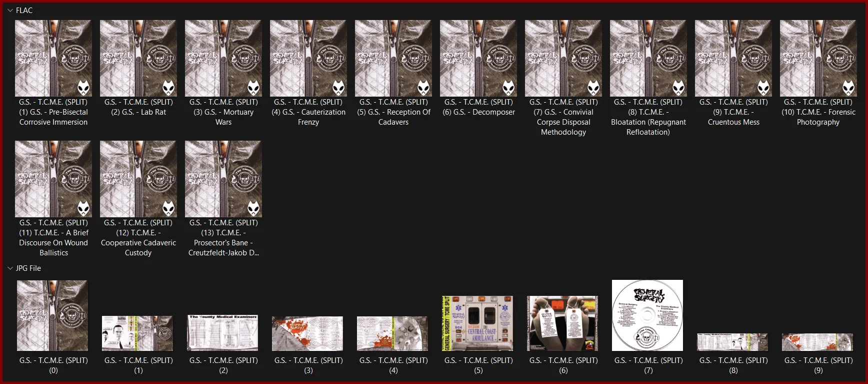Select JPG (5) ambulance thumbnail
Screen dimensions: 868x384
click(477, 323)
